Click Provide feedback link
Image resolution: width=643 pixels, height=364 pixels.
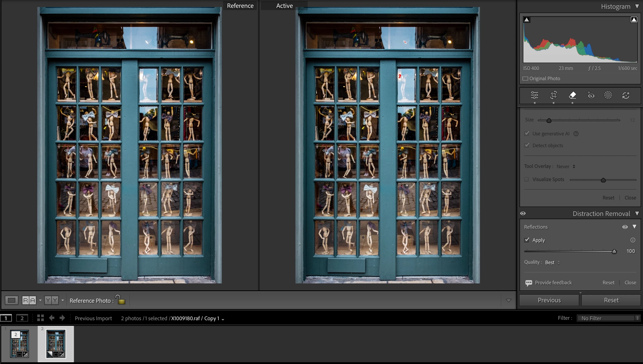553,283
